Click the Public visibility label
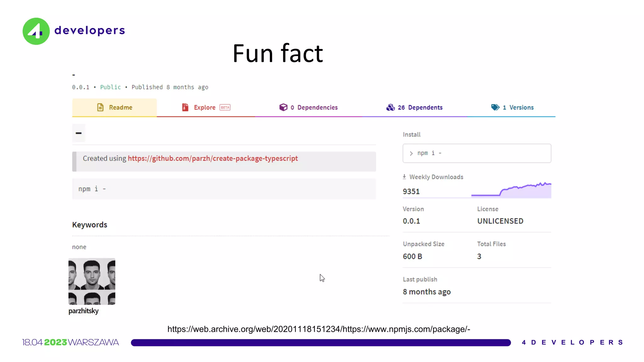 [110, 87]
